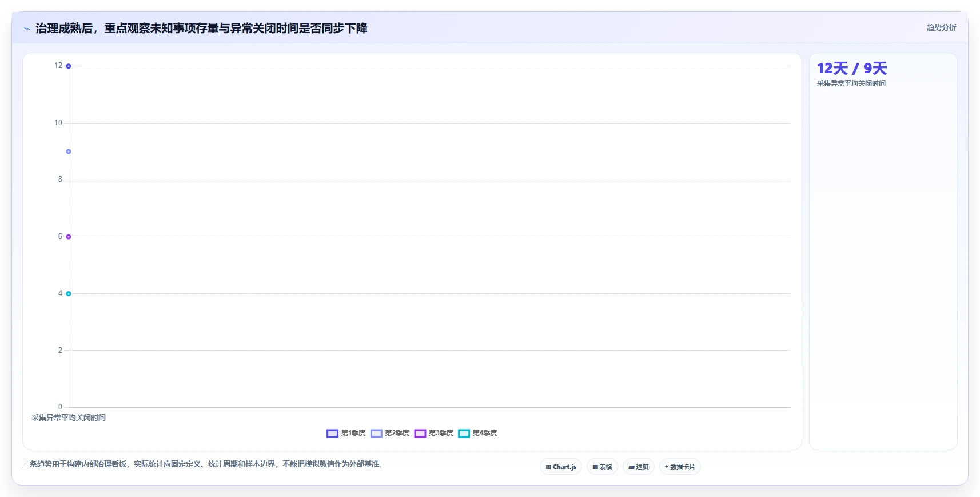Click the 第4季度 data point at 4
980x497 pixels.
coord(69,293)
